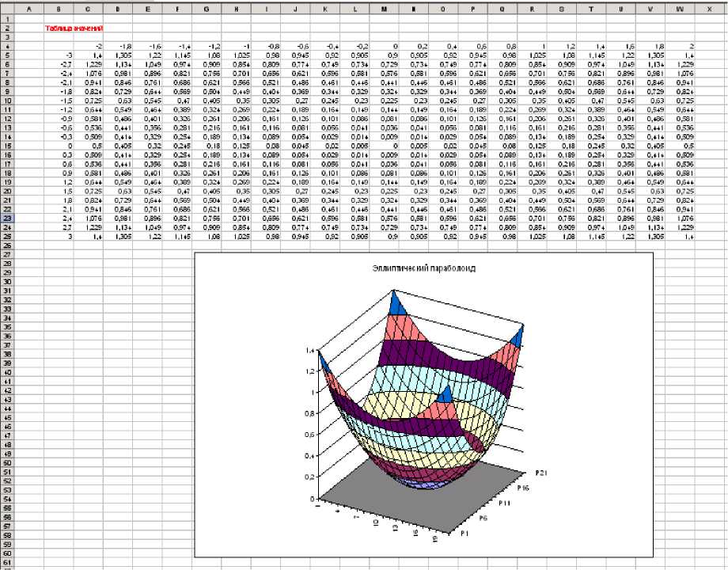Click chart title "Эллиптический параболоид"

click(423, 269)
